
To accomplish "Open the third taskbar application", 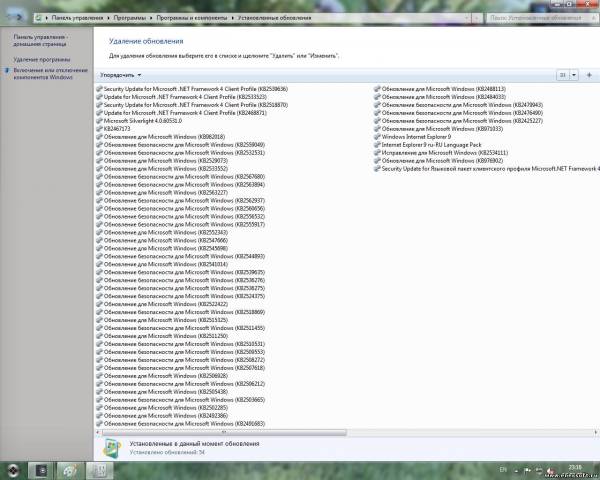I will click(99, 470).
